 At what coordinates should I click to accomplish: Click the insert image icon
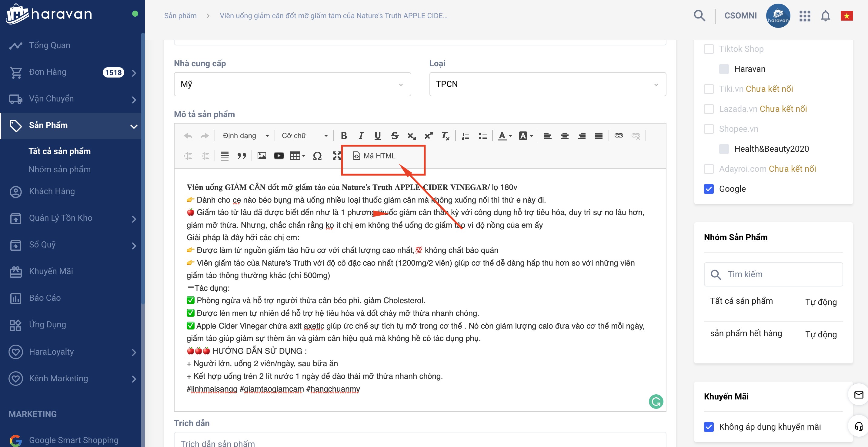coord(262,156)
